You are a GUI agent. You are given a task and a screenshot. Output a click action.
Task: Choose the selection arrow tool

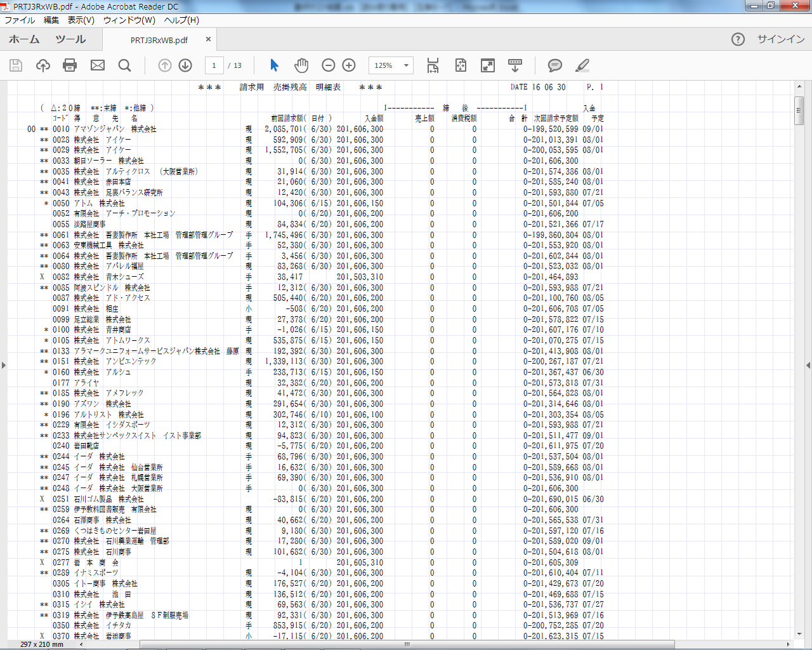274,65
